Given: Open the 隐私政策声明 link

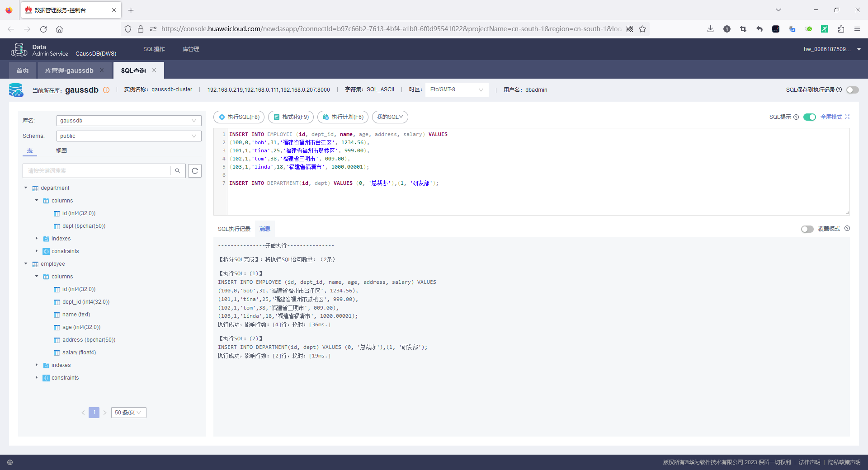Looking at the screenshot, I should tap(844, 462).
